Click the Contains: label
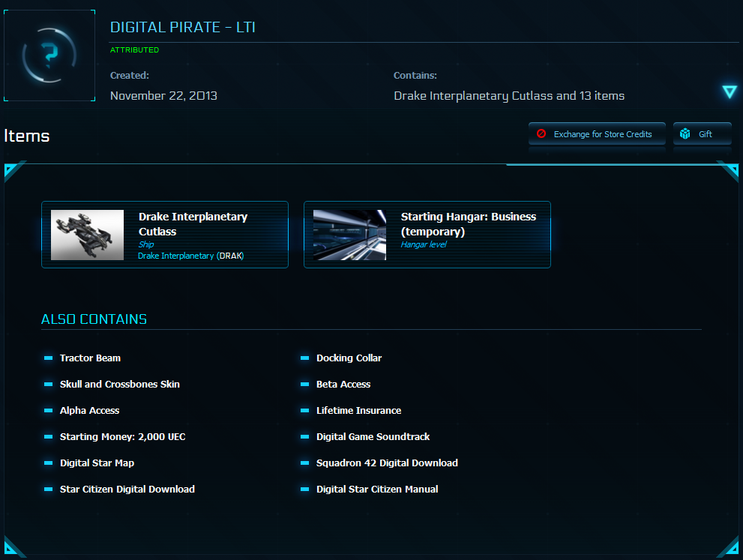 click(415, 75)
